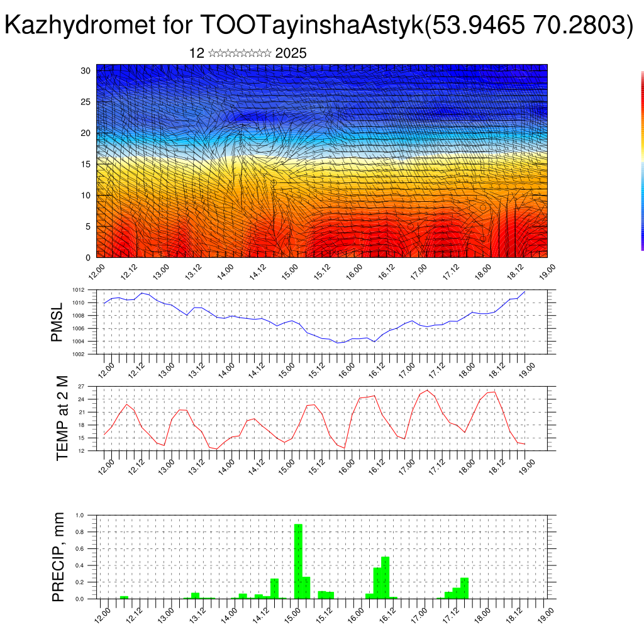644x644 pixels.
Task: Click the 19.00 time label under the PMSL chart
Action: tap(526, 370)
